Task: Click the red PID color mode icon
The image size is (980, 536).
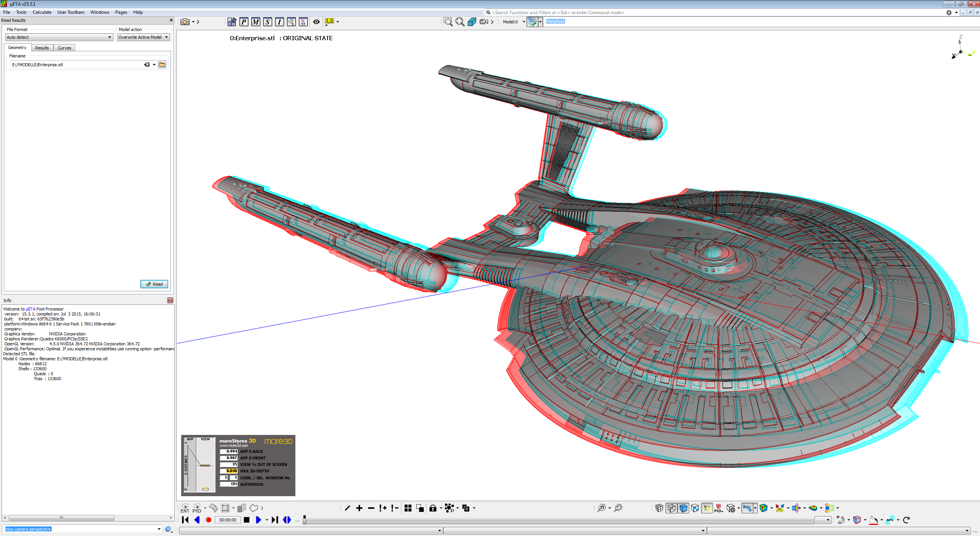Action: coord(718,508)
